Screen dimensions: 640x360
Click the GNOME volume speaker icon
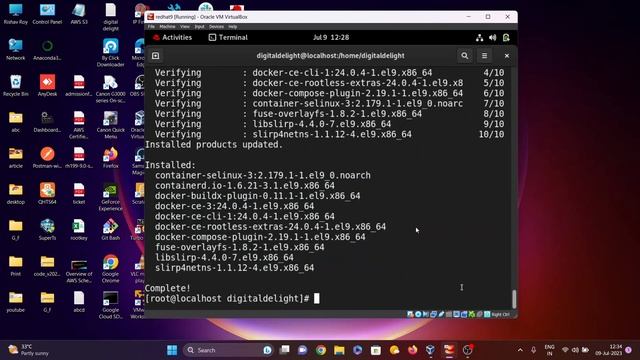point(493,38)
